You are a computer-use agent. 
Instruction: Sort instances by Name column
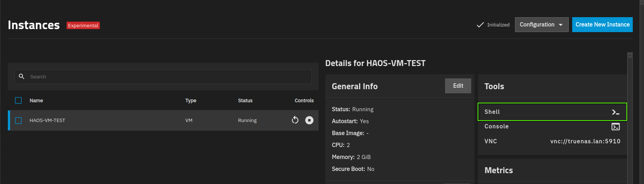[x=36, y=100]
